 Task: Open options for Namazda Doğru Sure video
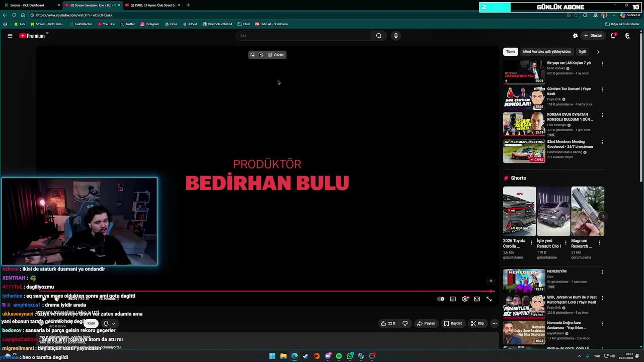point(602,323)
